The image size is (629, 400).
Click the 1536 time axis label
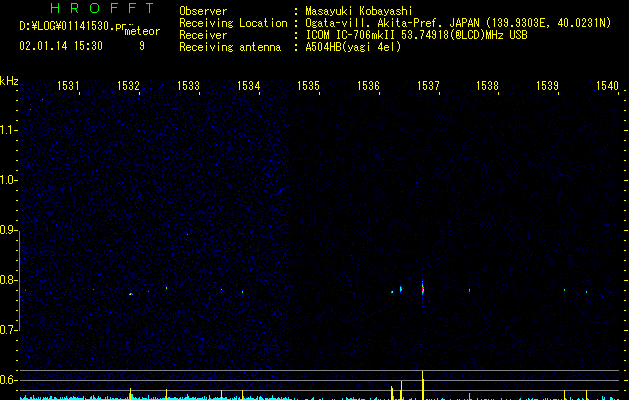368,86
